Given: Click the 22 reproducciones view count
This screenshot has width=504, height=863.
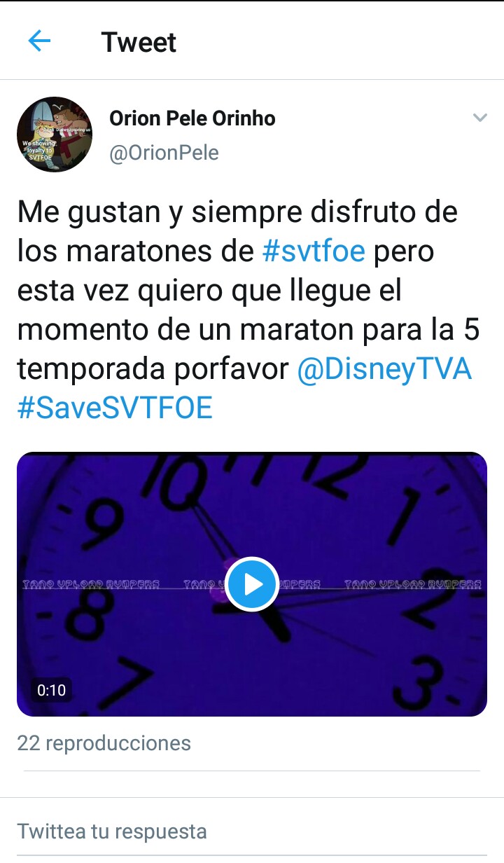Looking at the screenshot, I should (104, 743).
